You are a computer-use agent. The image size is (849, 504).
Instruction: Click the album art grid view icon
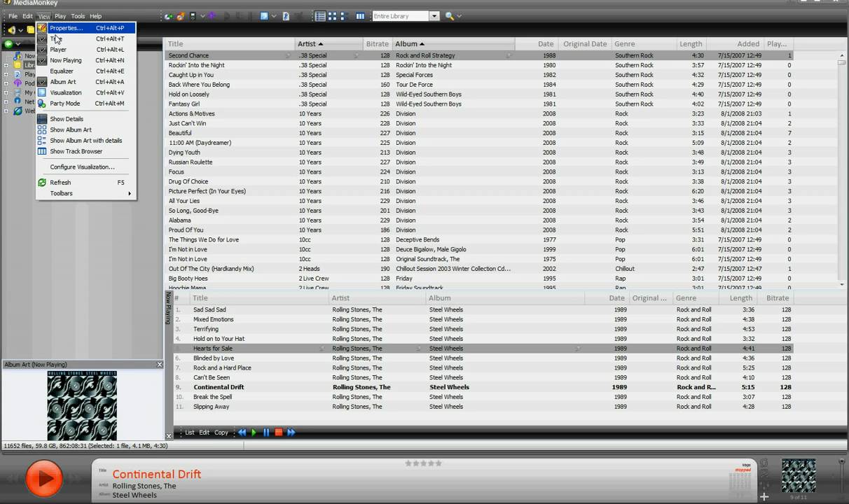(x=332, y=16)
